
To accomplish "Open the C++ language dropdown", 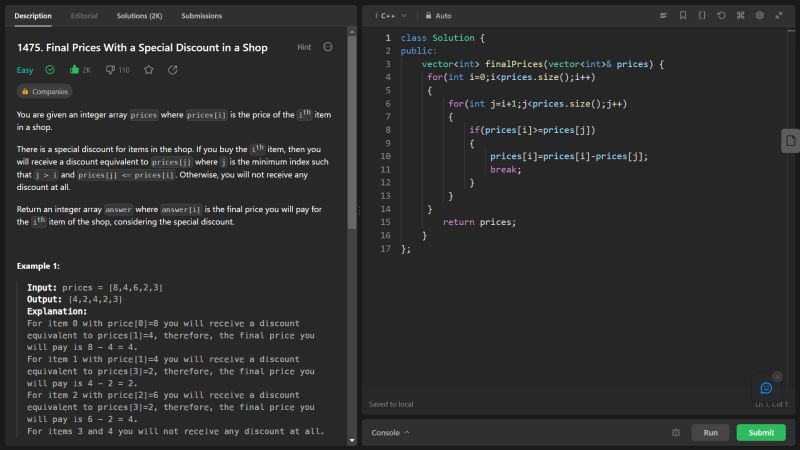I will point(391,16).
